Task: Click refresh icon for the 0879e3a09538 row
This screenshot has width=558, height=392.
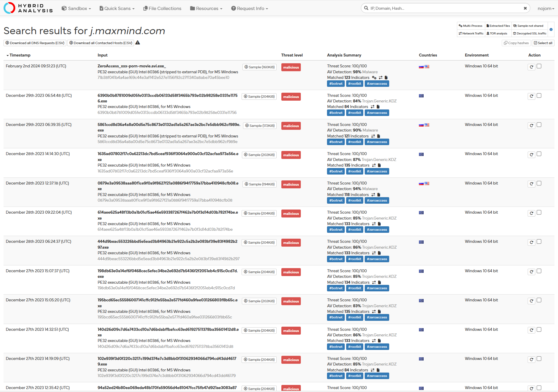Action: [x=531, y=184]
